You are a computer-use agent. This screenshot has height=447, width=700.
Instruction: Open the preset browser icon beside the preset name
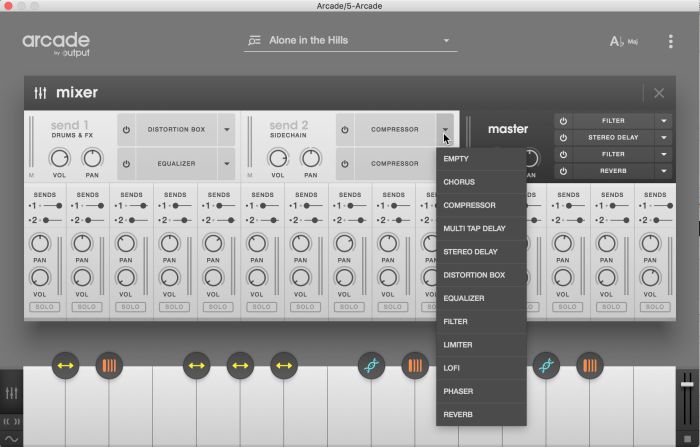click(x=254, y=41)
